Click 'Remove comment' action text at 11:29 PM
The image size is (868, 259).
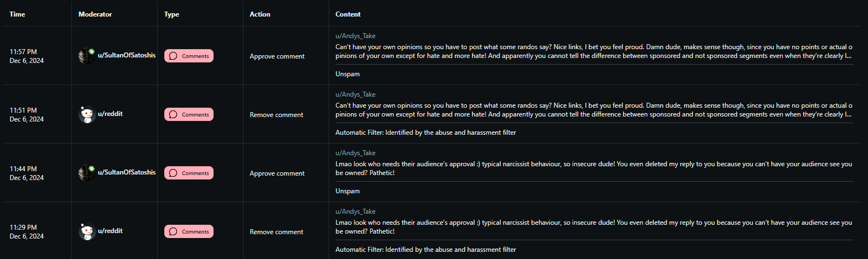point(277,232)
